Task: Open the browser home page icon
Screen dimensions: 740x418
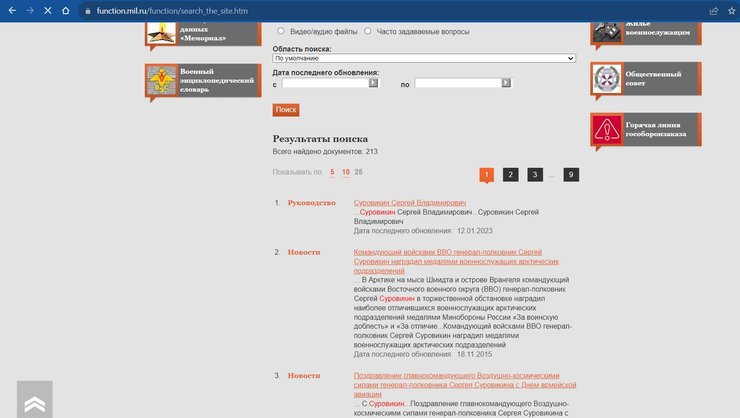Action: tap(66, 10)
